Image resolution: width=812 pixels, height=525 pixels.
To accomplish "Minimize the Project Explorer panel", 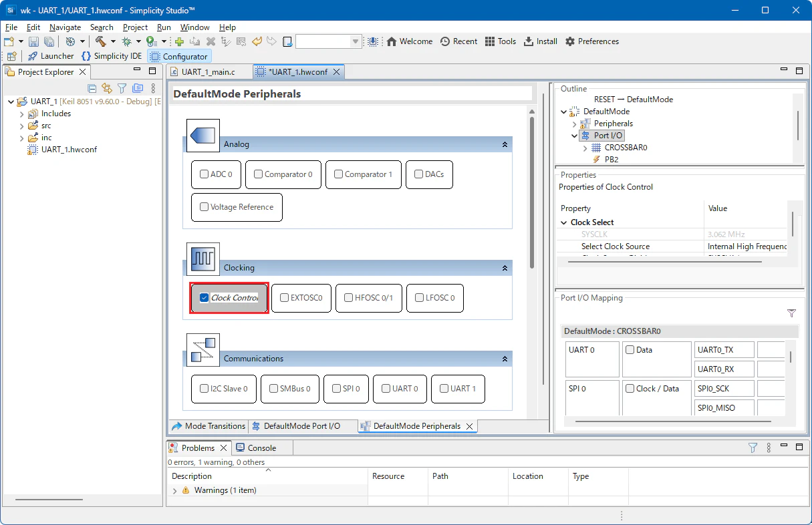I will pos(137,71).
